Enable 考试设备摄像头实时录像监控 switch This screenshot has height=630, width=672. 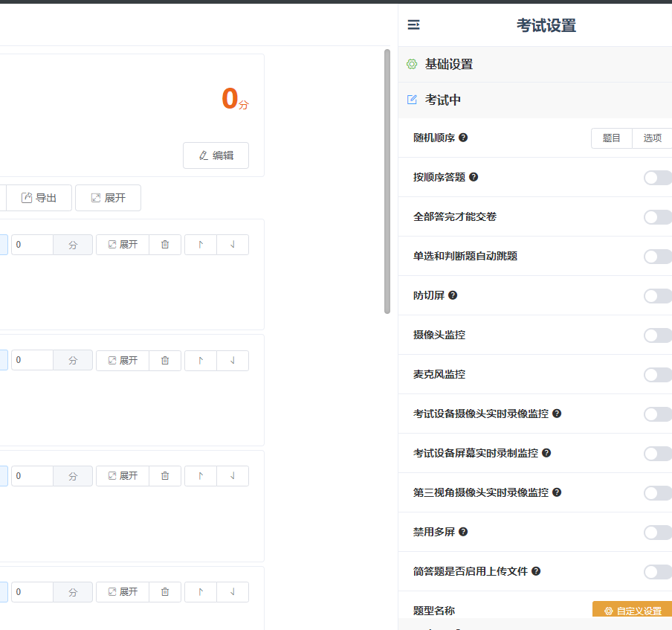click(658, 414)
